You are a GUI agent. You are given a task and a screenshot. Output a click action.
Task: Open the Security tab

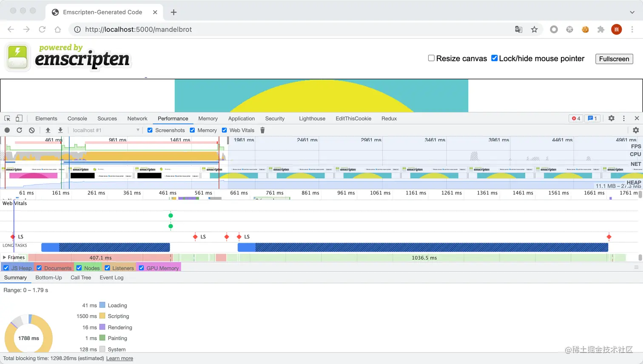pyautogui.click(x=275, y=119)
